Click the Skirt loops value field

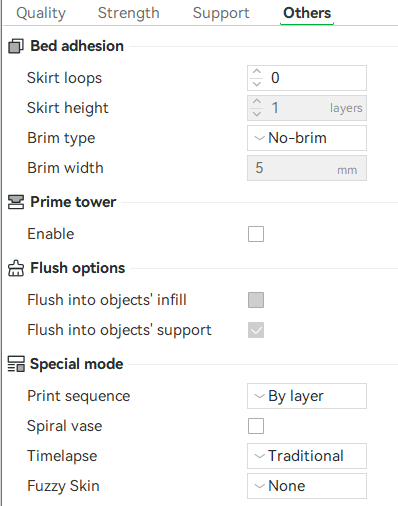tap(307, 78)
